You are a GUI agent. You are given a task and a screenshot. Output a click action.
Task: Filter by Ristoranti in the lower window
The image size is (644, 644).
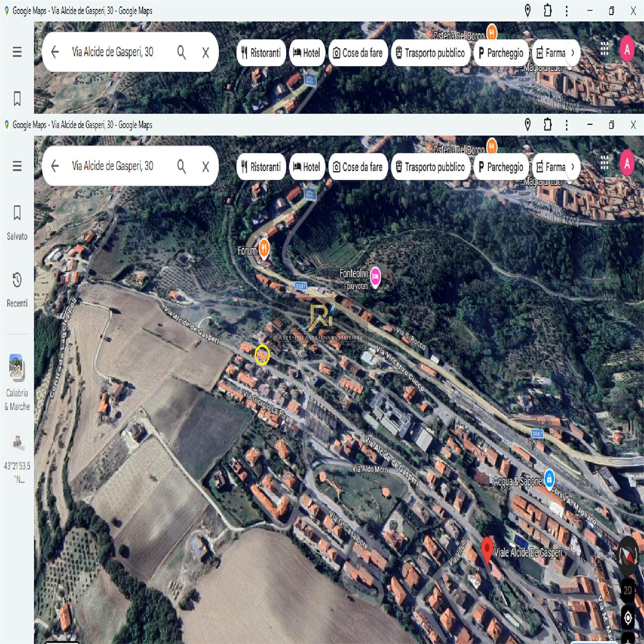tap(261, 167)
